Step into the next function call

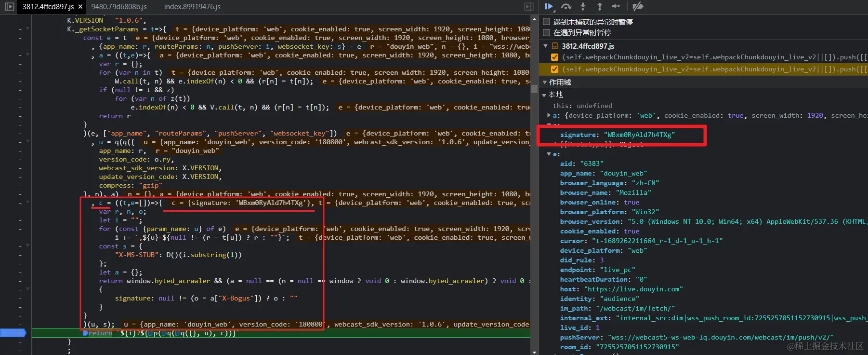tap(583, 6)
